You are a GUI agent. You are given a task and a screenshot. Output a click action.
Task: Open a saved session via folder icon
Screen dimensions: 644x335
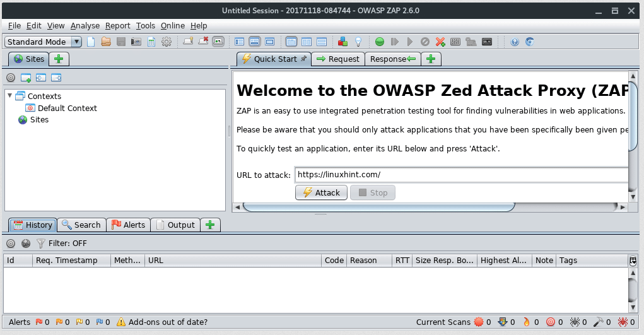(106, 42)
